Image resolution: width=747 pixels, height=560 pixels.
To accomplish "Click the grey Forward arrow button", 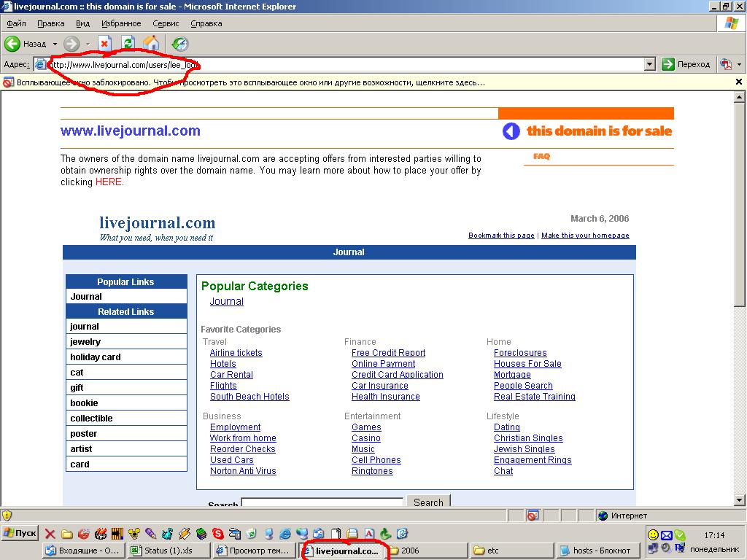I will [x=71, y=44].
